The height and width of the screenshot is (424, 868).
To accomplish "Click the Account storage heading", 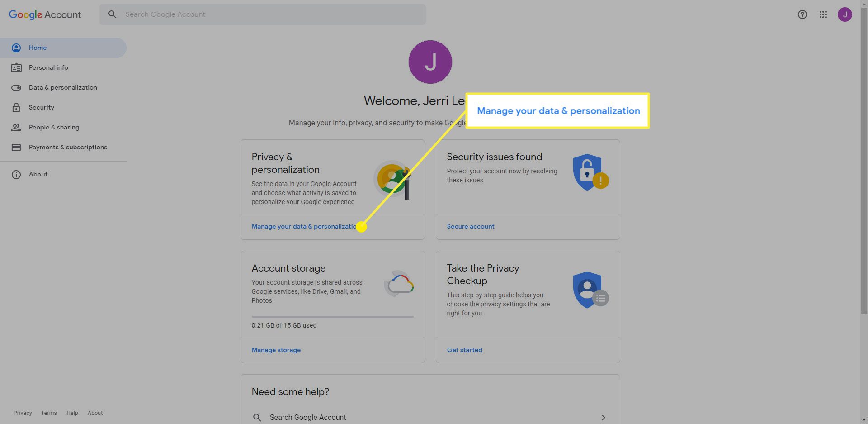I will 288,268.
